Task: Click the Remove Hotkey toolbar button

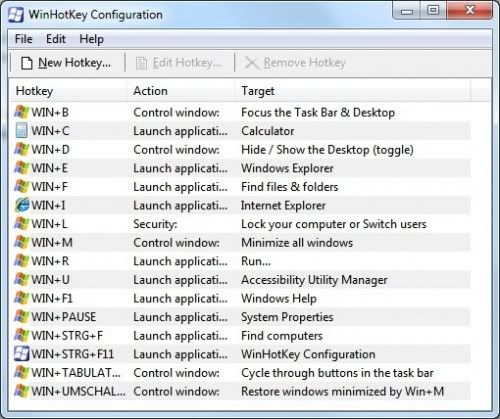Action: coord(295,63)
